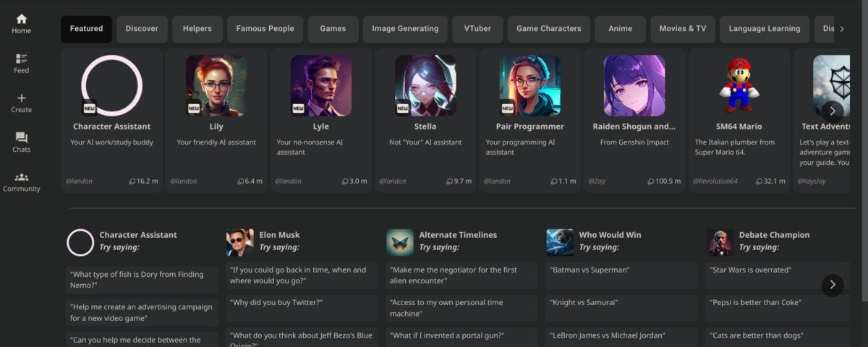The width and height of the screenshot is (868, 347).
Task: Switch to the Discover tab
Action: tap(142, 29)
